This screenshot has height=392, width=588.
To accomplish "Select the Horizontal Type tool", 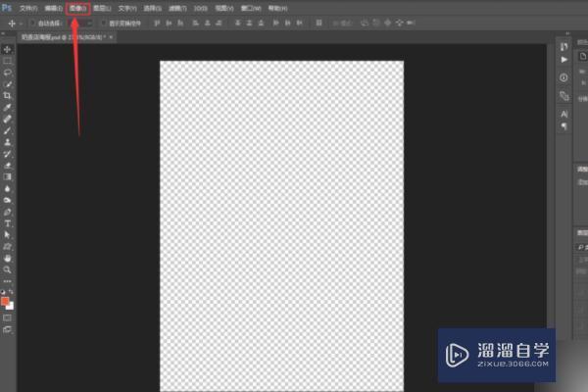I will (x=7, y=223).
